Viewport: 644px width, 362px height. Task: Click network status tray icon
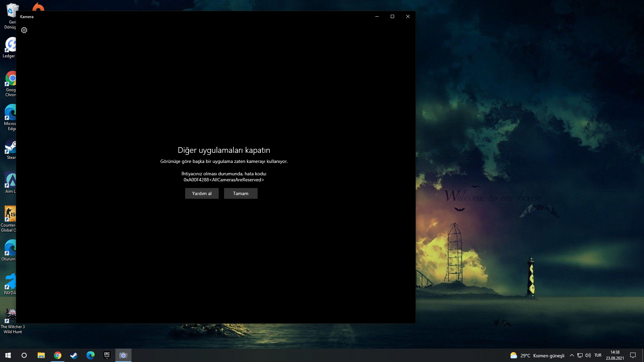pos(580,355)
